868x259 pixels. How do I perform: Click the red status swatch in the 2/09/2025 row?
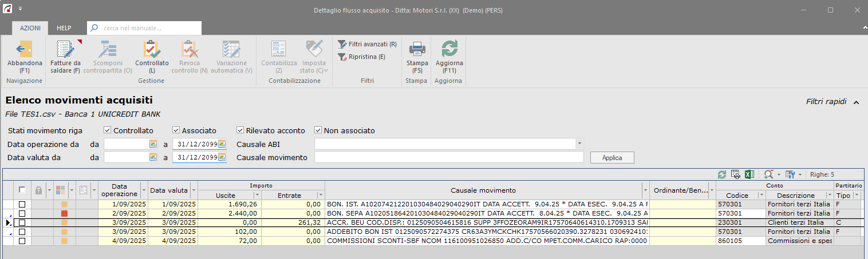(x=65, y=213)
